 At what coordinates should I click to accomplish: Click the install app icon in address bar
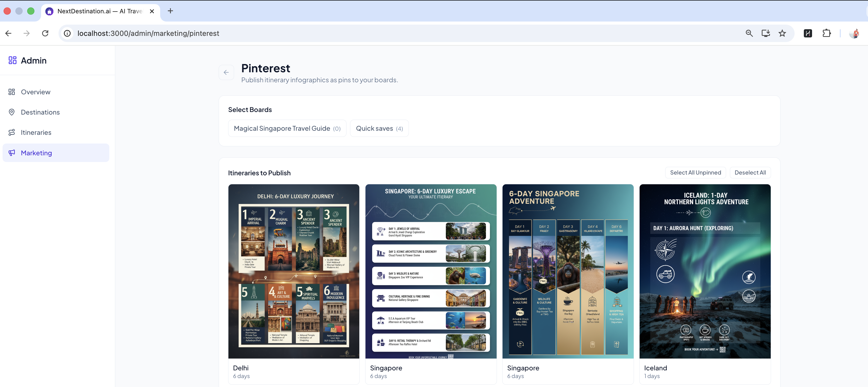[x=766, y=33]
